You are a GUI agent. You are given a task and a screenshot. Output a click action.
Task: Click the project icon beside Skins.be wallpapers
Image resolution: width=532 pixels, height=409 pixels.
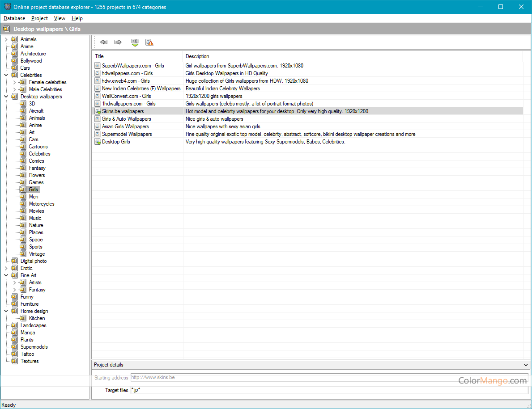pyautogui.click(x=98, y=111)
